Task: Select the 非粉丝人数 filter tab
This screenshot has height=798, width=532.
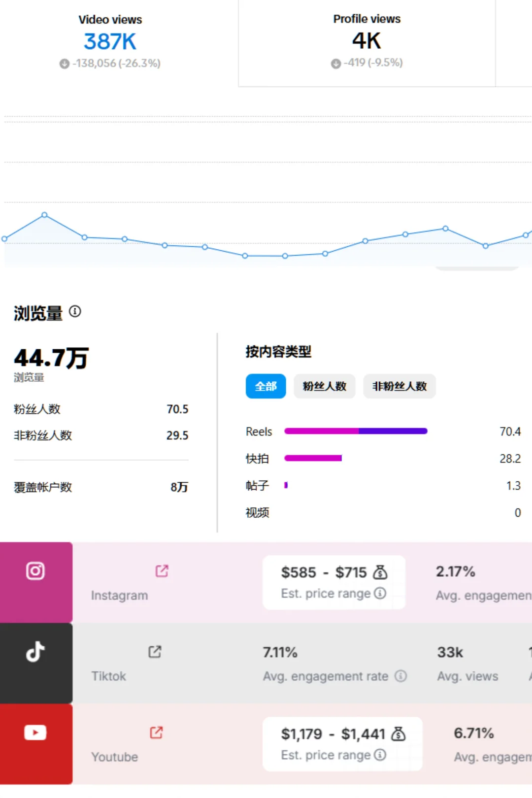Action: coord(399,386)
